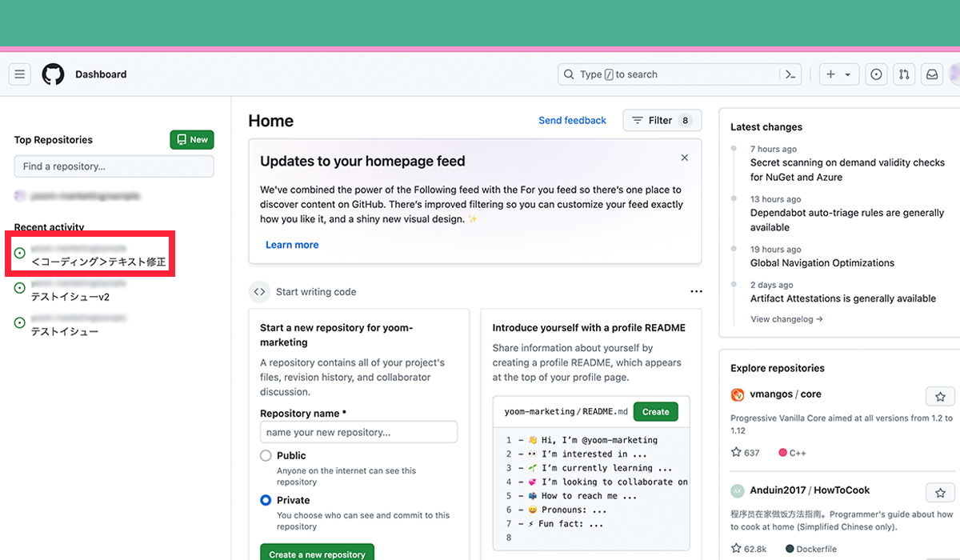Click the Learn more link
The image size is (960, 560).
[x=292, y=245]
